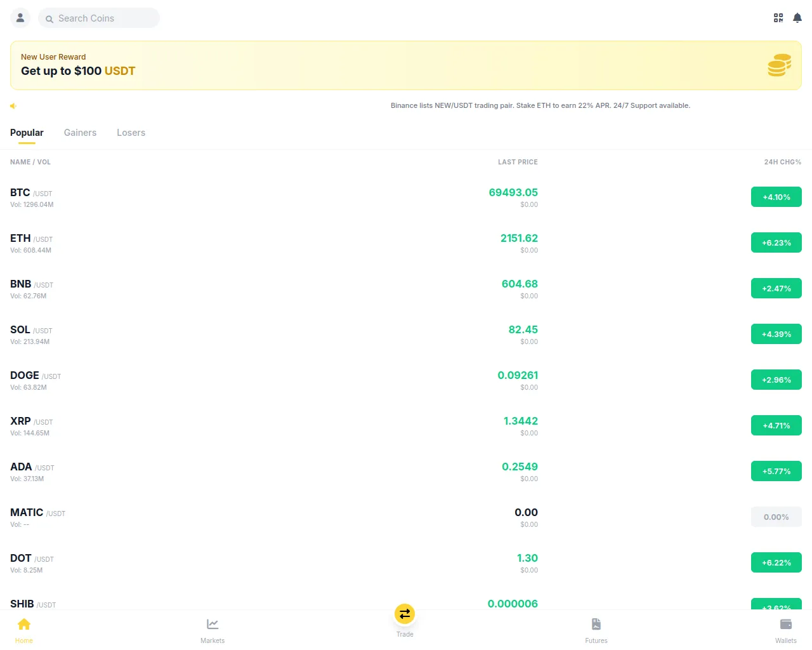The image size is (812, 650).
Task: Click the BTC +4.10% change button
Action: [x=776, y=197]
